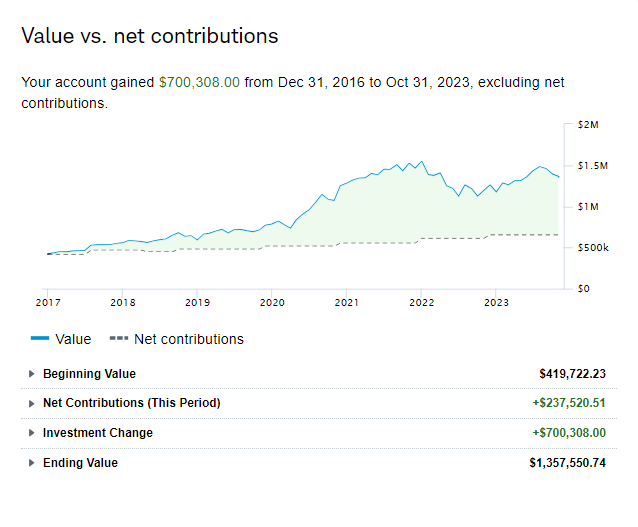The image size is (638, 527).
Task: Expand the Ending Value row arrow
Action: [x=32, y=463]
